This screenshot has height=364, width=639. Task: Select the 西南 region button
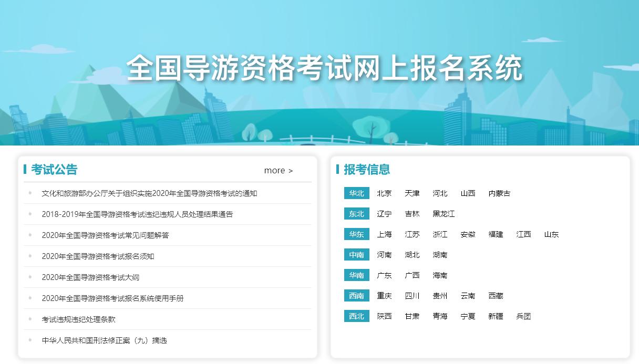click(356, 296)
